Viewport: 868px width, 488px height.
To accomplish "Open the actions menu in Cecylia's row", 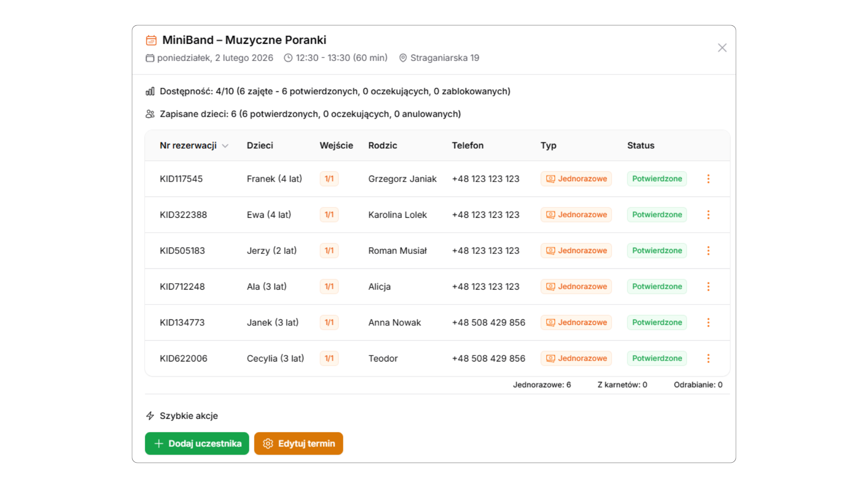I will coord(708,358).
